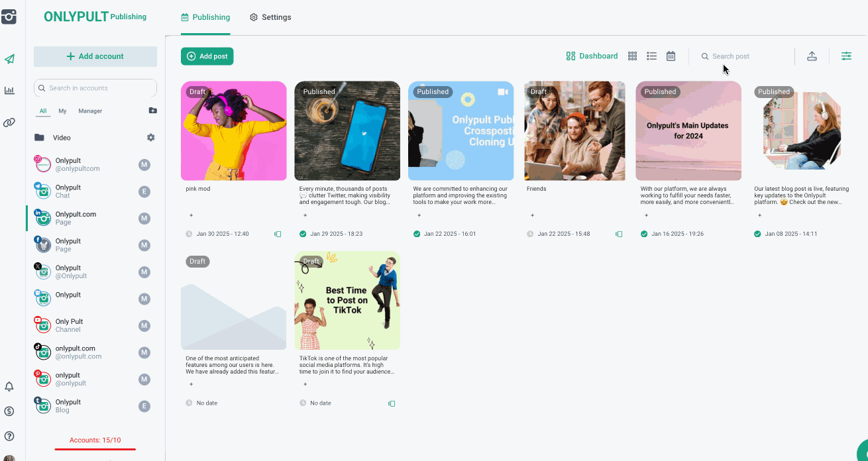Expand tags plus under pink mod post

pos(191,215)
